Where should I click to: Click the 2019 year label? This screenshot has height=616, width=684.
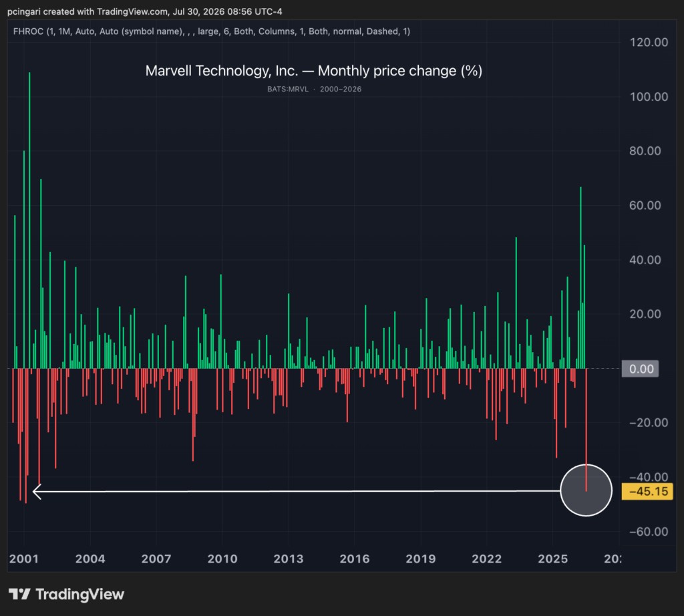coord(421,559)
